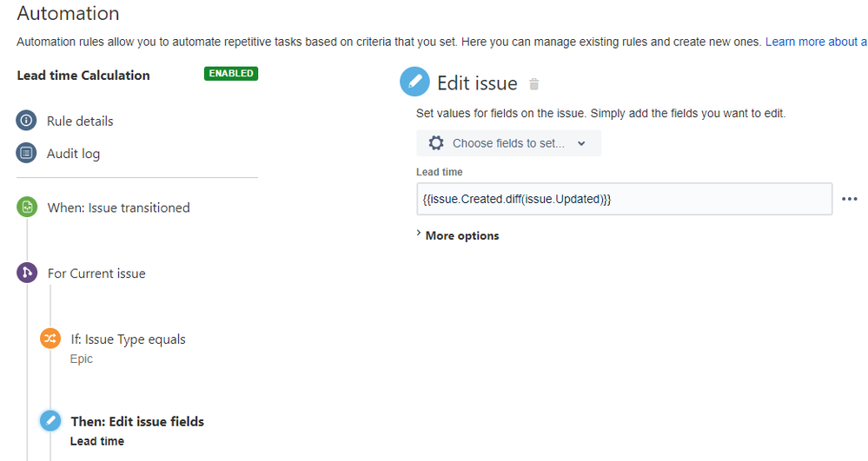Click the orange condition shuffle icon
This screenshot has height=461, width=868.
click(50, 338)
